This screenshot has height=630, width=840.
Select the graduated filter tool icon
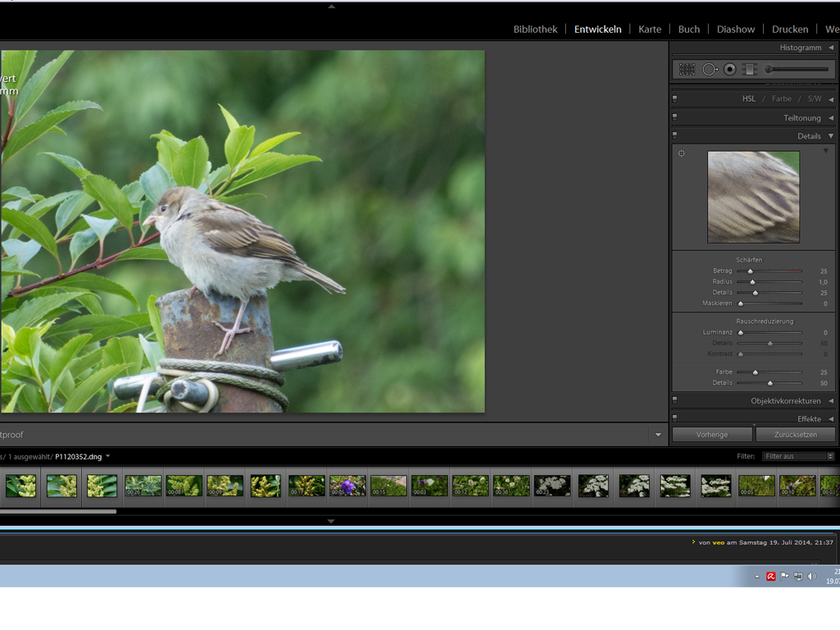[x=750, y=70]
